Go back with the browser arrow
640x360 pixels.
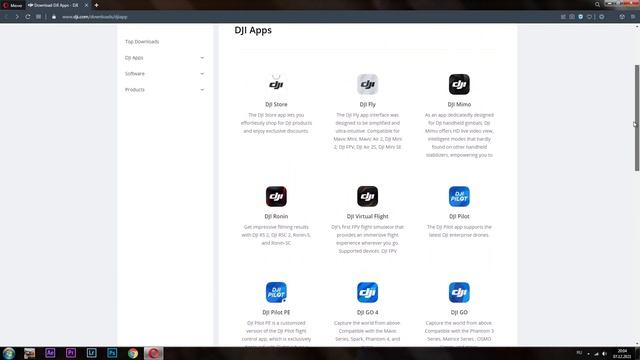click(6, 17)
